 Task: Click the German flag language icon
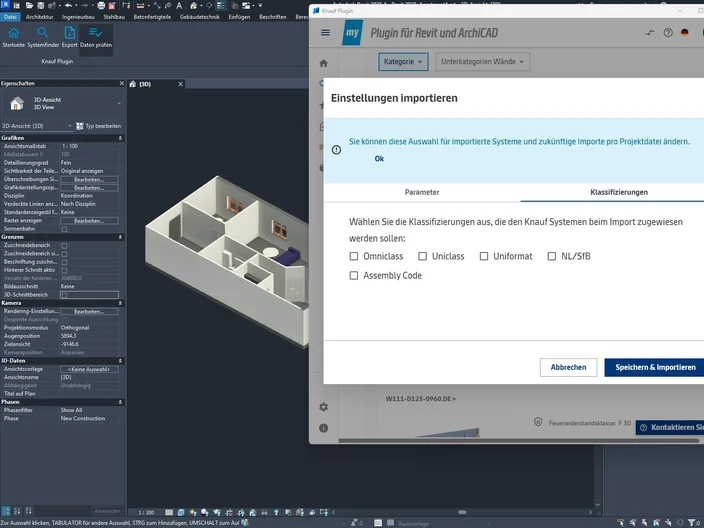[x=685, y=32]
